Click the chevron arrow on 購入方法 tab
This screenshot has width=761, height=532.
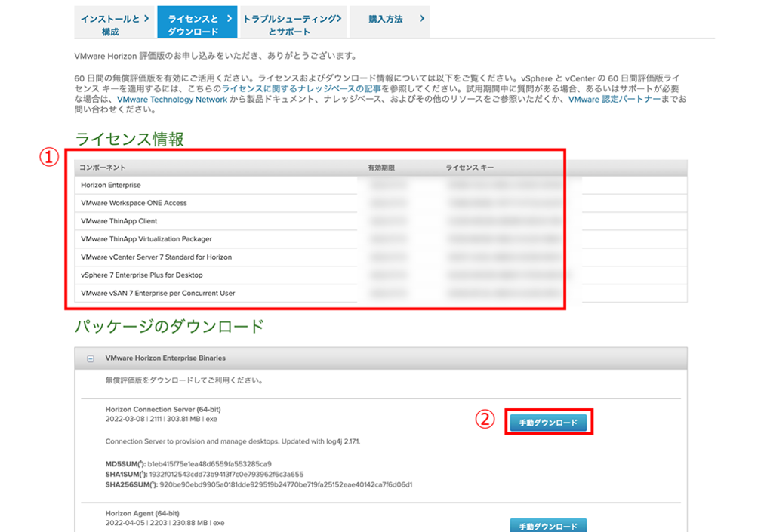point(421,19)
